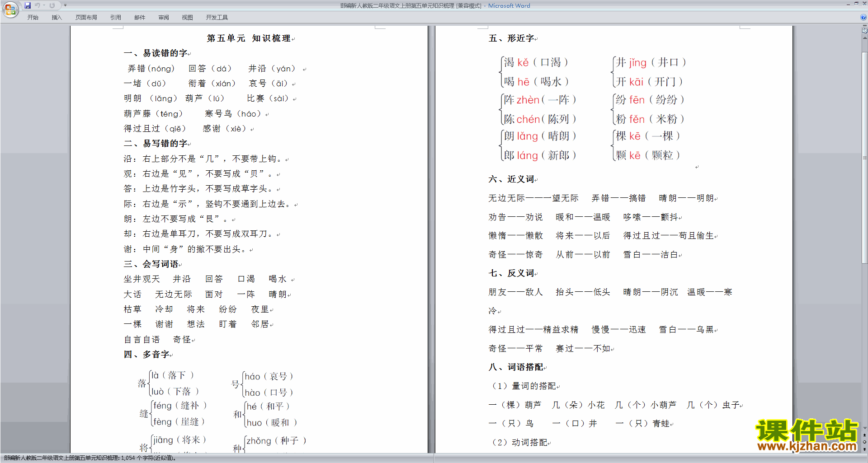
Task: Click the line （1）量词的搭配
Action: tap(523, 386)
